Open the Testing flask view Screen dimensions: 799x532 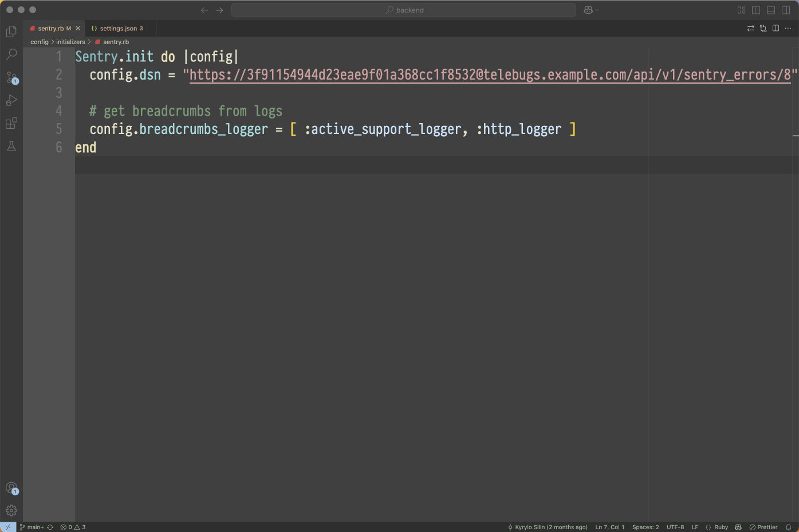(11, 146)
